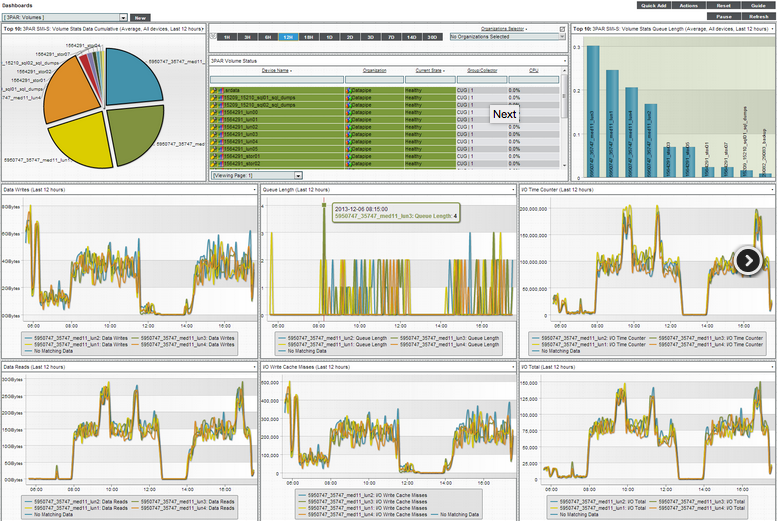The height and width of the screenshot is (521, 777).
Task: Click the round next arrow overlay
Action: click(748, 260)
